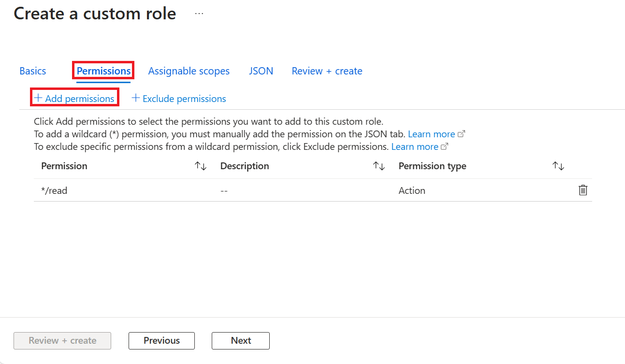Click Exclude permissions

184,98
